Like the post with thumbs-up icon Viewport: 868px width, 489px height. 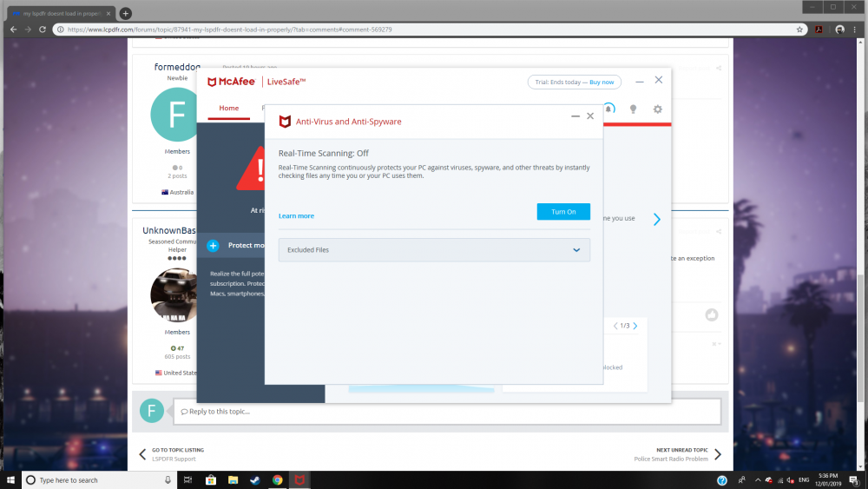point(712,315)
